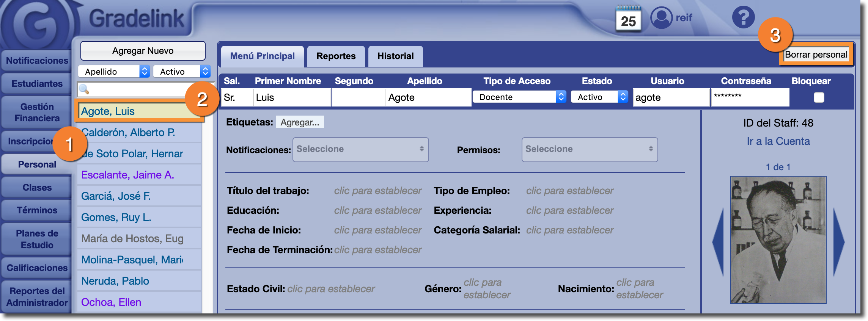Click the staff member photo thumbnail

click(778, 240)
